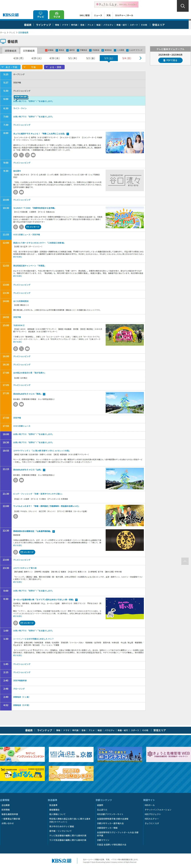Switch to the テレビ tab
This screenshot has height=868, width=191.
point(41,15)
